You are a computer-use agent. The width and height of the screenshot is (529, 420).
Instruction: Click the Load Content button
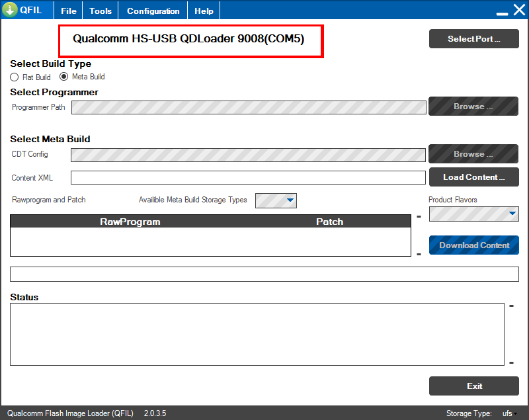pos(473,177)
